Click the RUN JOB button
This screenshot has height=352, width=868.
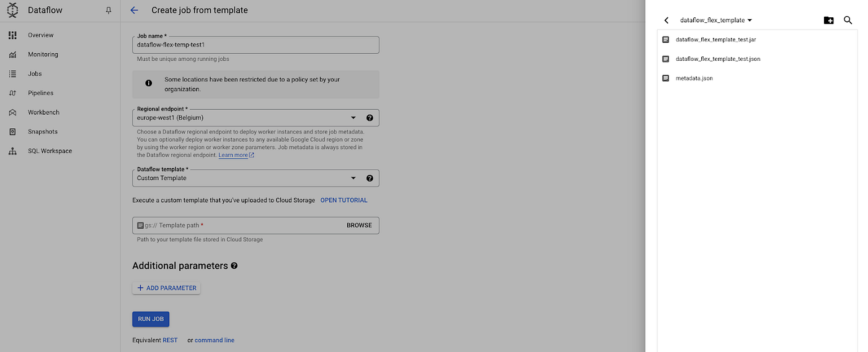click(151, 319)
